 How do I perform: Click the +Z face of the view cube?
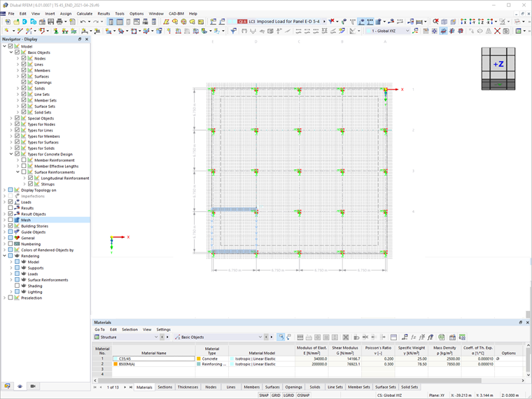498,64
